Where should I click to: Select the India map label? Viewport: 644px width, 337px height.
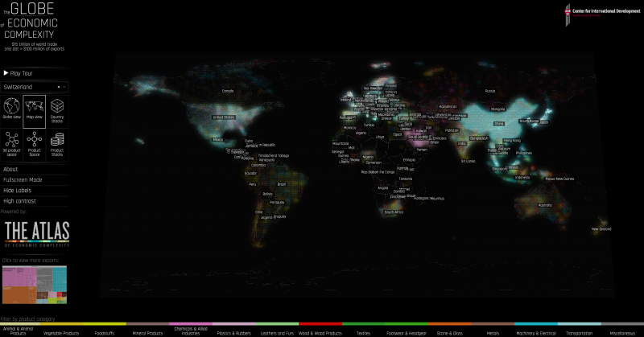pyautogui.click(x=462, y=144)
